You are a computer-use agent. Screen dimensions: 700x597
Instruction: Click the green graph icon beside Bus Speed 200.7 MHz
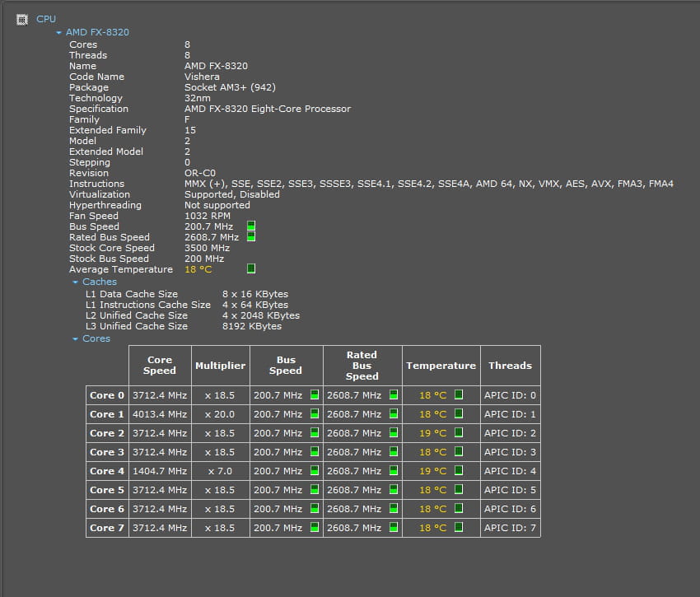click(251, 226)
